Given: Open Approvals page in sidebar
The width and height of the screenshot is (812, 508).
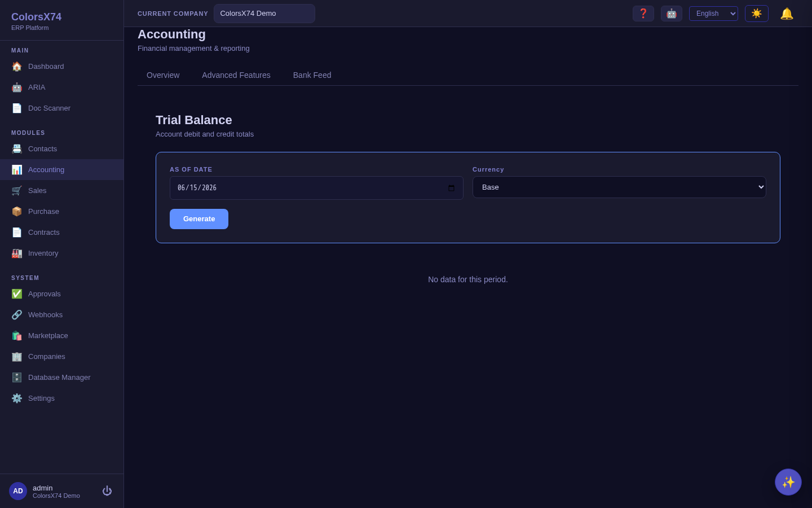Looking at the screenshot, I should point(61,294).
